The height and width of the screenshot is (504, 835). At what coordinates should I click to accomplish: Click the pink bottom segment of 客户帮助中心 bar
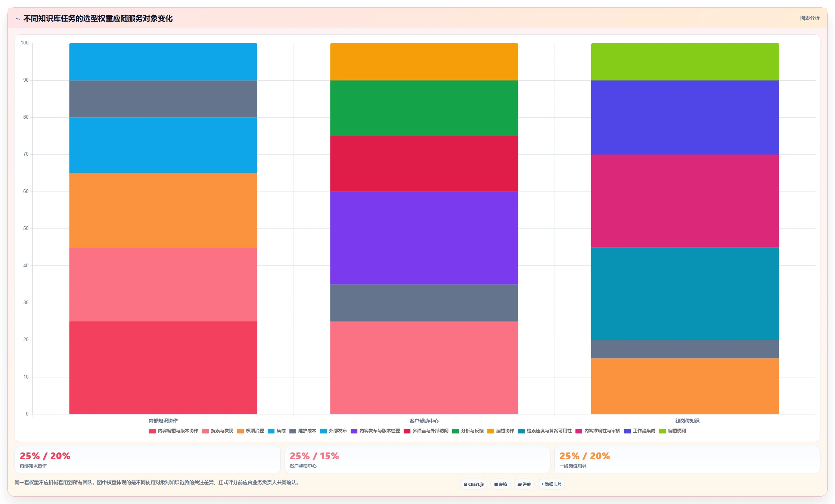point(424,368)
